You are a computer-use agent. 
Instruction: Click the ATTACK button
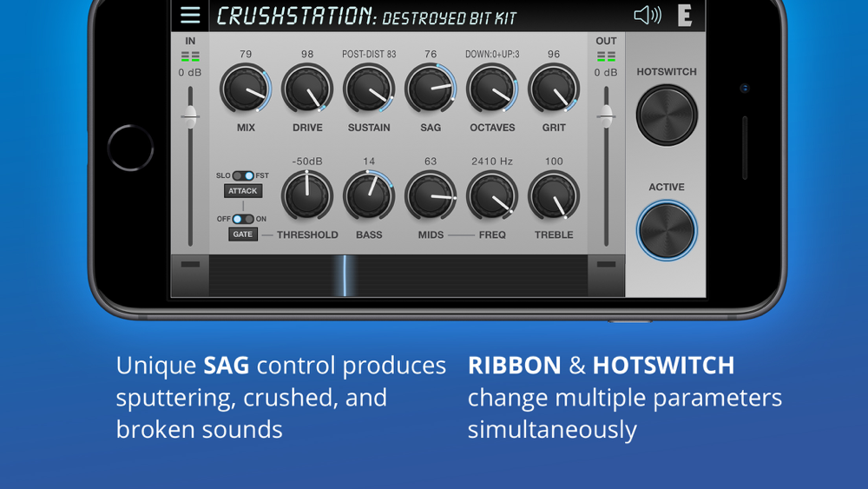(242, 190)
